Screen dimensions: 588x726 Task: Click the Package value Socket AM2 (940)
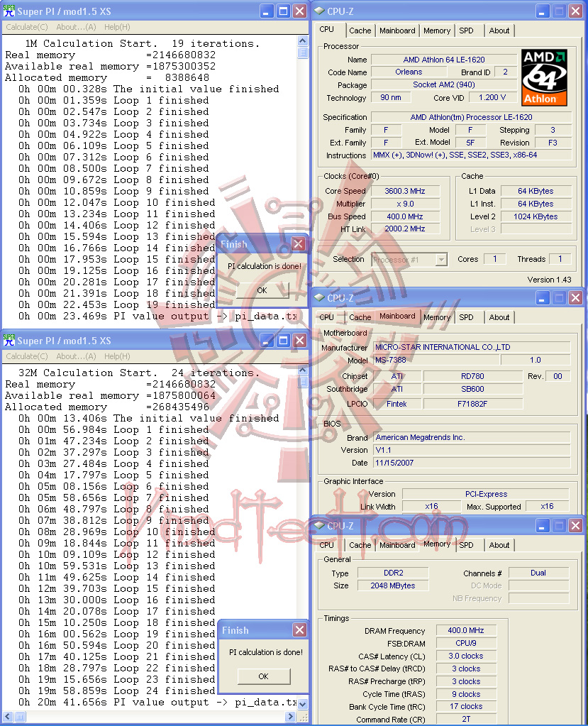click(444, 84)
